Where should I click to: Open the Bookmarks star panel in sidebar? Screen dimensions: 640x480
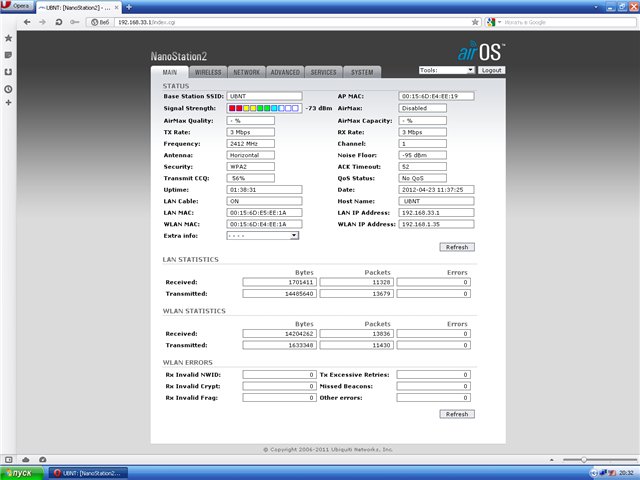click(x=8, y=38)
